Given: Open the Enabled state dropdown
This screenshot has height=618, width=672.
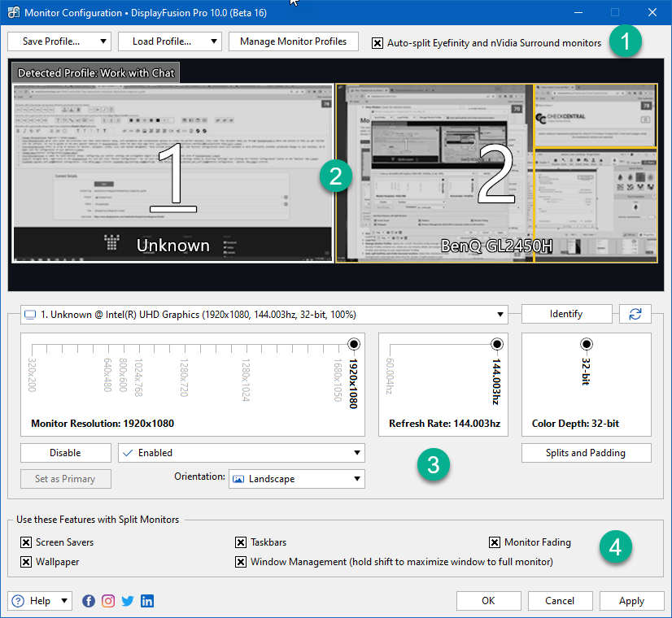Looking at the screenshot, I should click(242, 453).
